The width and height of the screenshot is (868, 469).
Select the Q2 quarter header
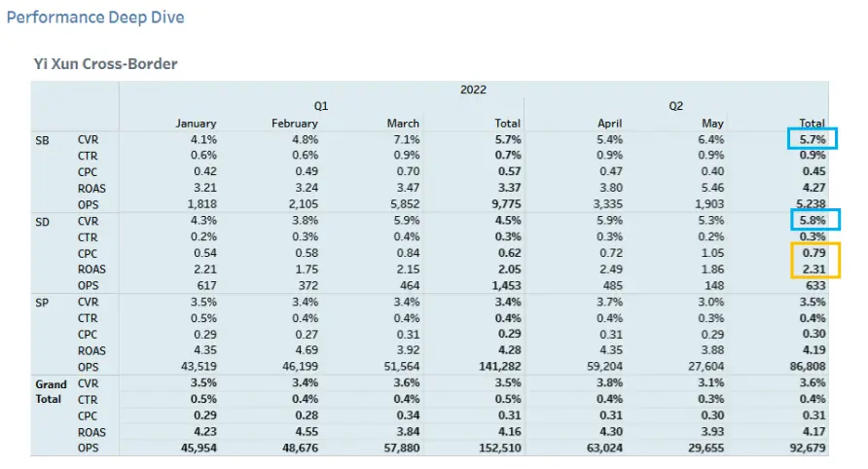coord(675,106)
